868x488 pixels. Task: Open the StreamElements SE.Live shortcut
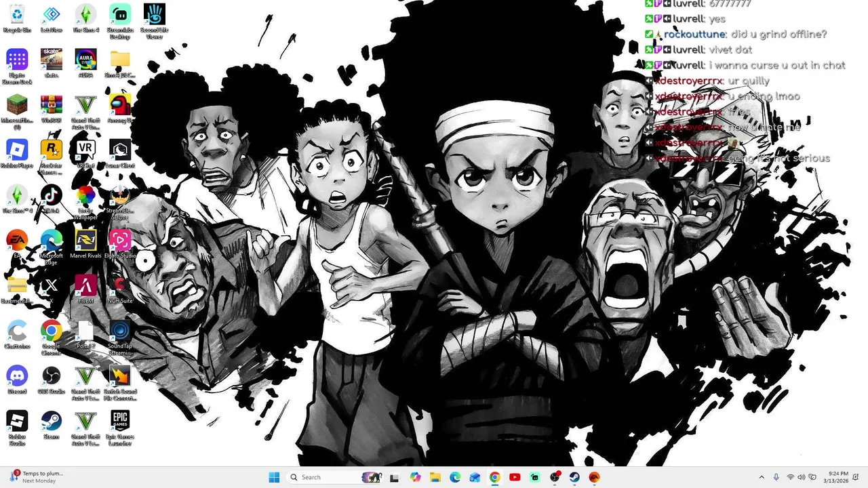coord(120,201)
